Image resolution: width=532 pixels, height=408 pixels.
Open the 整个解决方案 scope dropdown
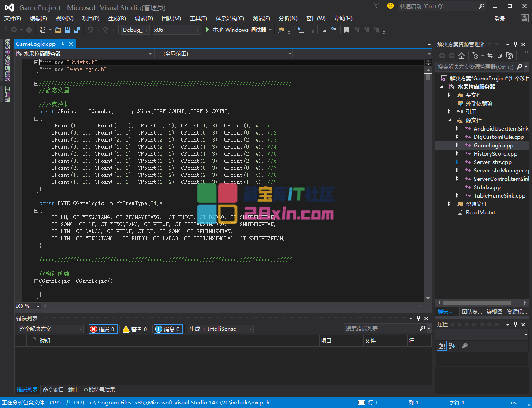pyautogui.click(x=51, y=329)
